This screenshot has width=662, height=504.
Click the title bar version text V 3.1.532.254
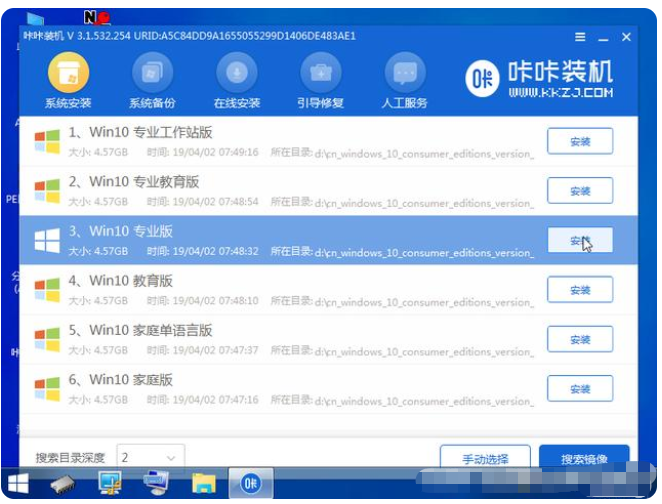pyautogui.click(x=98, y=36)
